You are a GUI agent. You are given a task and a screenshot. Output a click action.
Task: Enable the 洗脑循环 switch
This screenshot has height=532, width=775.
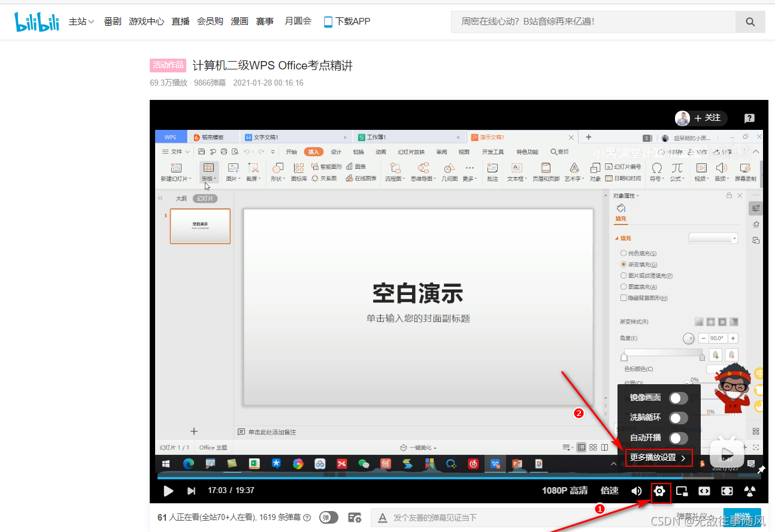[x=679, y=418]
